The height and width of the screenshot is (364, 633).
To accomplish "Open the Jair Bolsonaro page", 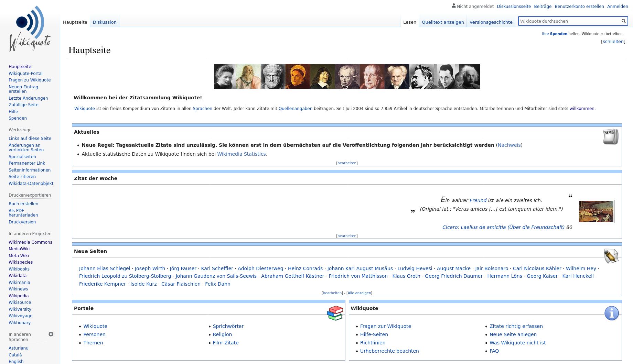I will coord(492,268).
